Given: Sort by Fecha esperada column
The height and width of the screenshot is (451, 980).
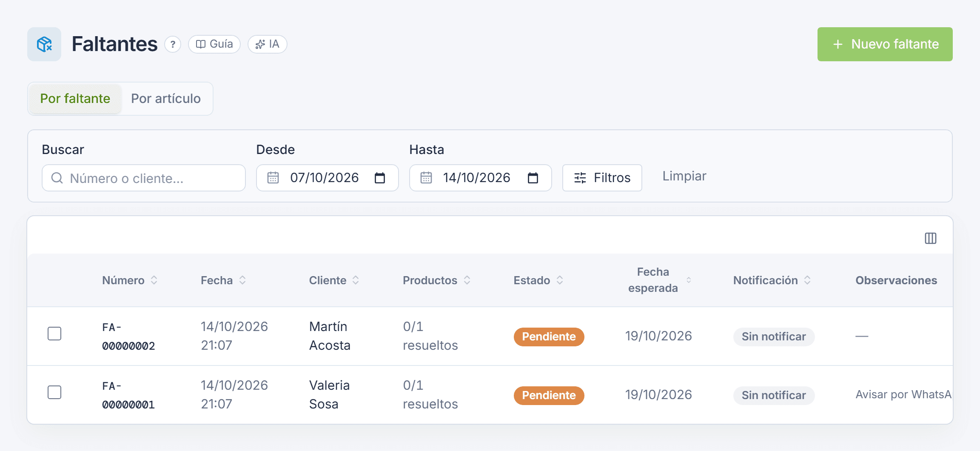Looking at the screenshot, I should pyautogui.click(x=659, y=280).
